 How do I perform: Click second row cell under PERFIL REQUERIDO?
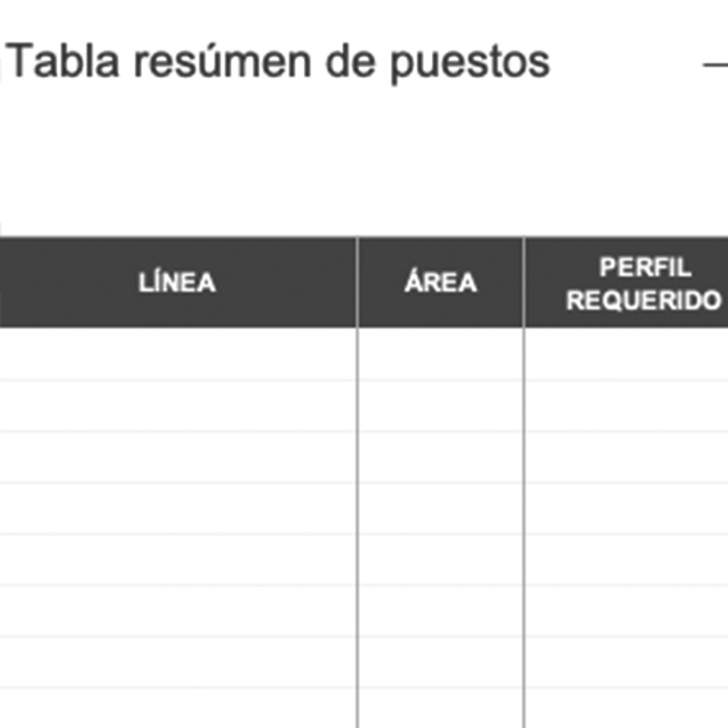(x=628, y=406)
